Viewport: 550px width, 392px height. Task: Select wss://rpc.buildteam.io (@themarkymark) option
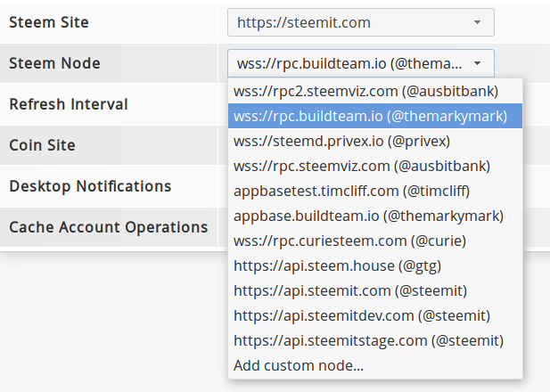pos(375,116)
